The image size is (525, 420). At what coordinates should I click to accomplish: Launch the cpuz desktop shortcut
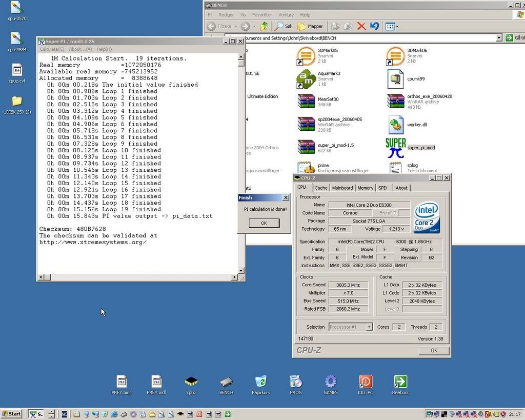tap(191, 385)
